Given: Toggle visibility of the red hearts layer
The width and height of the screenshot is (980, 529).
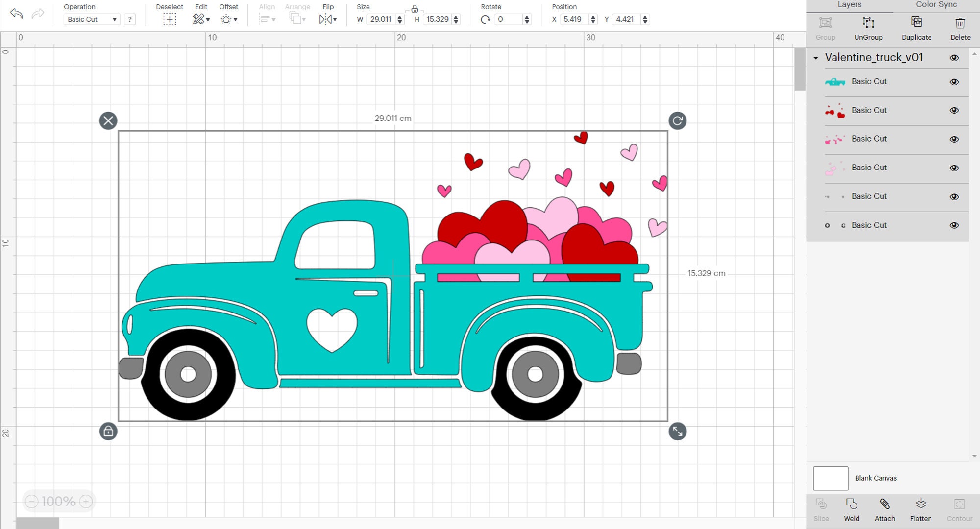Looking at the screenshot, I should tap(954, 110).
